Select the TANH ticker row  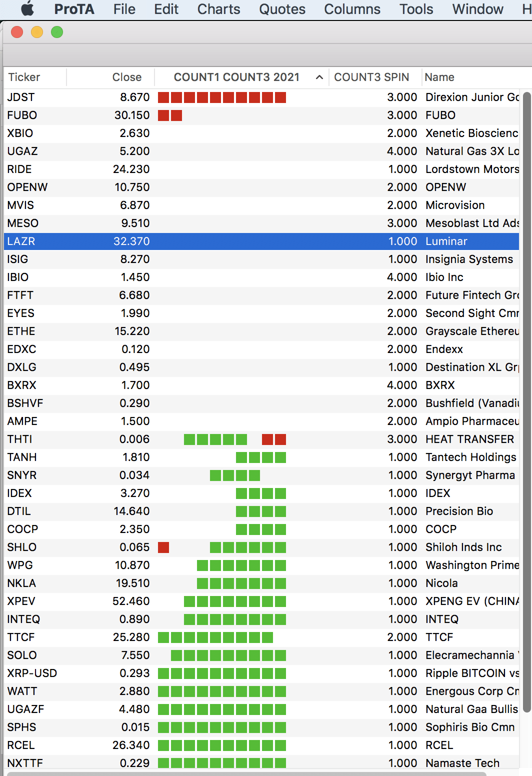[261, 457]
